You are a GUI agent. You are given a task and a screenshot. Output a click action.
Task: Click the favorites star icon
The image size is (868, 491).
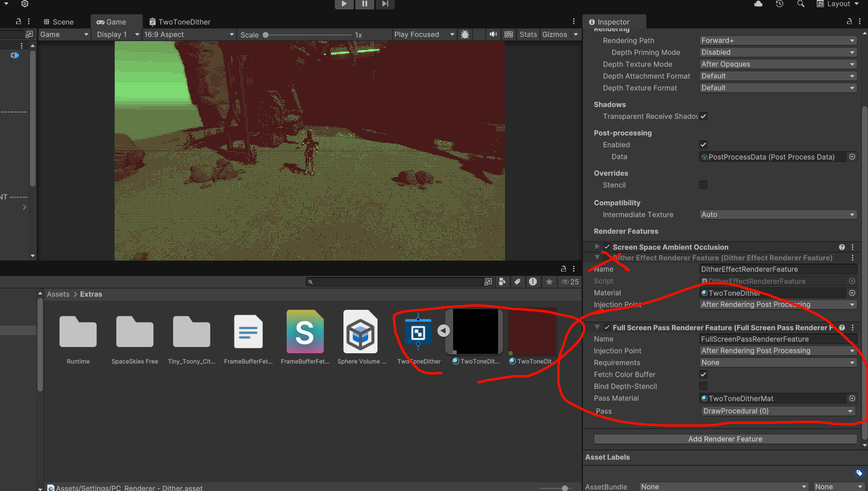point(549,282)
